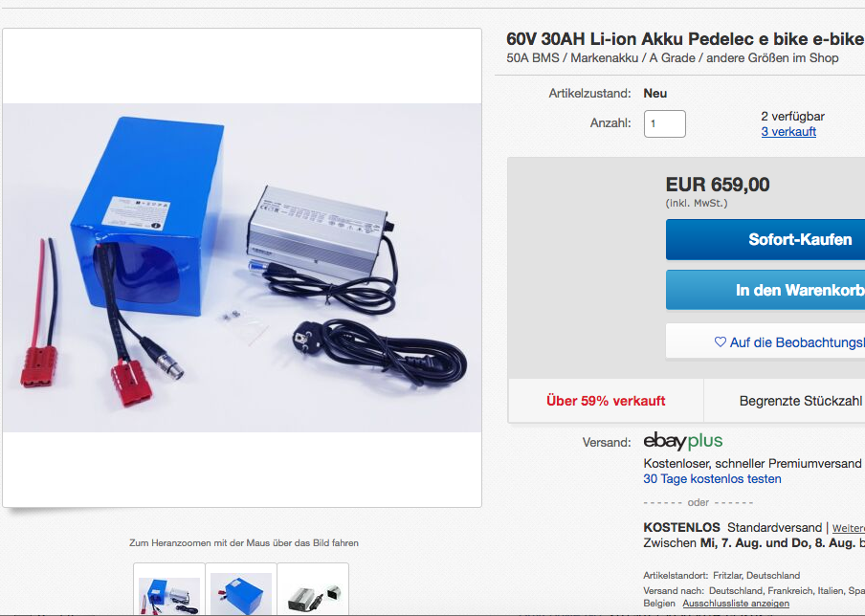
Task: Click the Weitere shipping details link
Action: pyautogui.click(x=849, y=528)
